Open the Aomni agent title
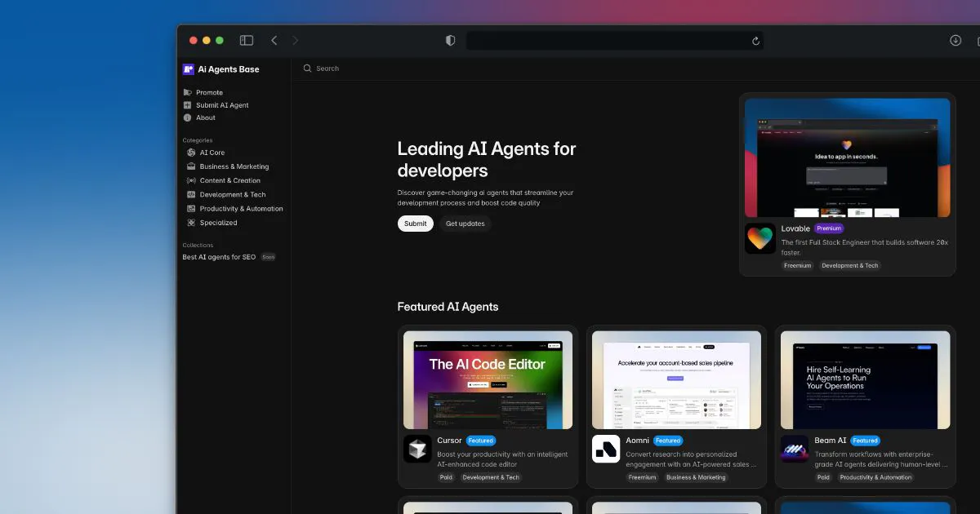Image resolution: width=980 pixels, height=514 pixels. 637,441
